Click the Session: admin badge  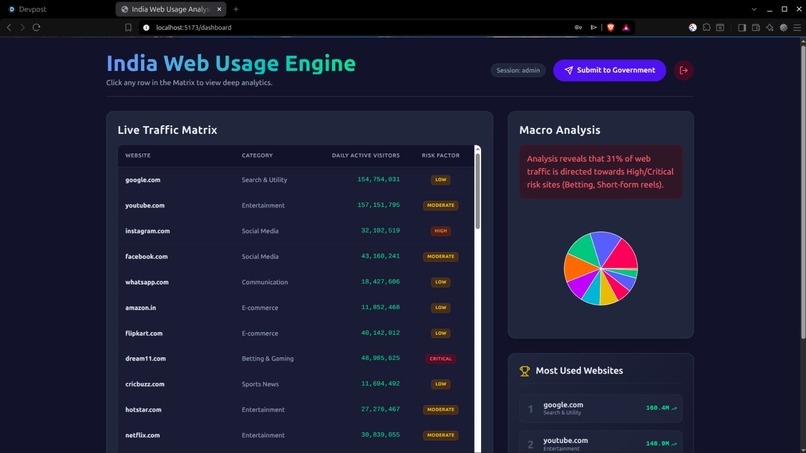pyautogui.click(x=518, y=70)
